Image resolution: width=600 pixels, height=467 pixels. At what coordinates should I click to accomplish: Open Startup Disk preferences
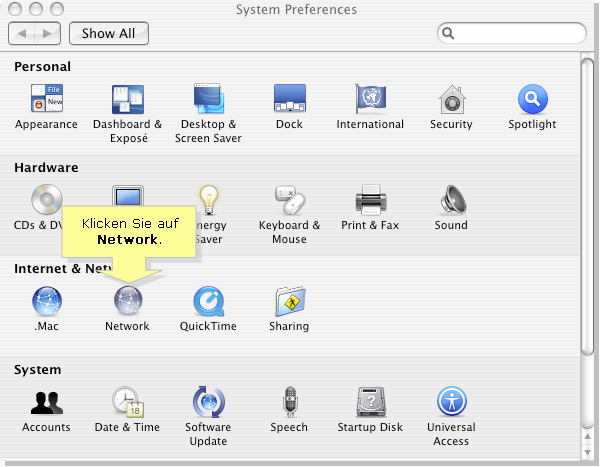coord(371,402)
